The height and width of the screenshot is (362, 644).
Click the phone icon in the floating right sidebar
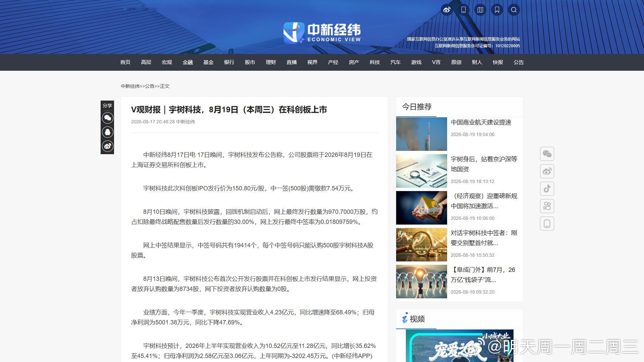click(x=547, y=224)
